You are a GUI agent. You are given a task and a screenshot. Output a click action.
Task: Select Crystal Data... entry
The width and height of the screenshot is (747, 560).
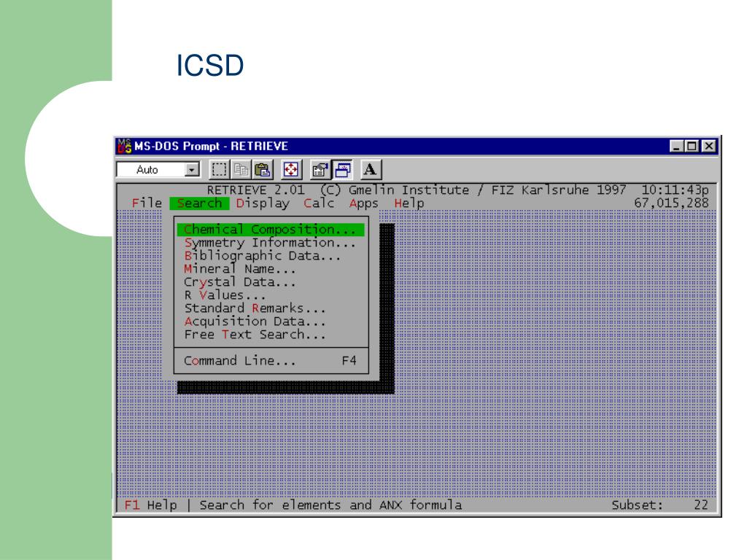click(271, 282)
